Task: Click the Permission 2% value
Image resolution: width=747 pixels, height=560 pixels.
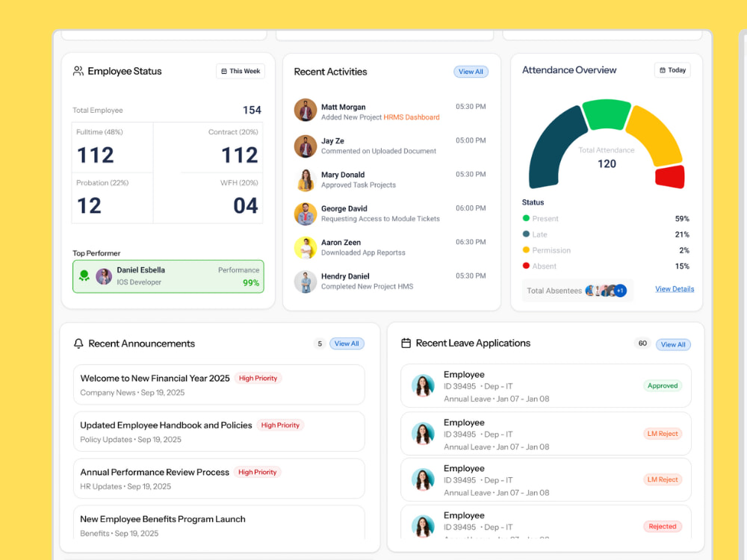Action: 684,250
